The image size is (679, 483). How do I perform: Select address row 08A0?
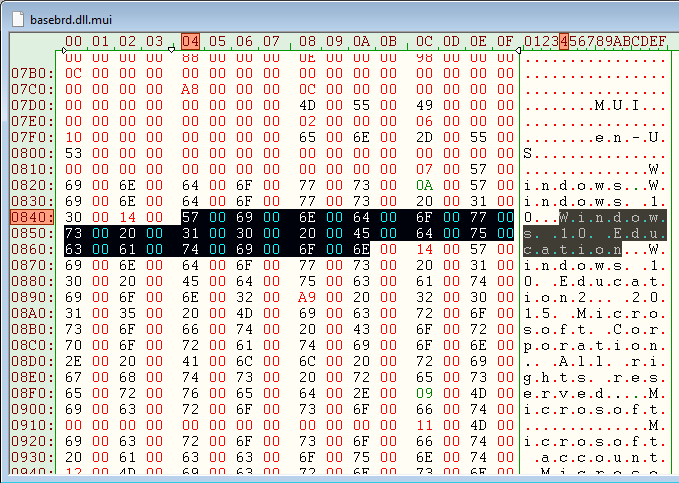click(x=32, y=313)
